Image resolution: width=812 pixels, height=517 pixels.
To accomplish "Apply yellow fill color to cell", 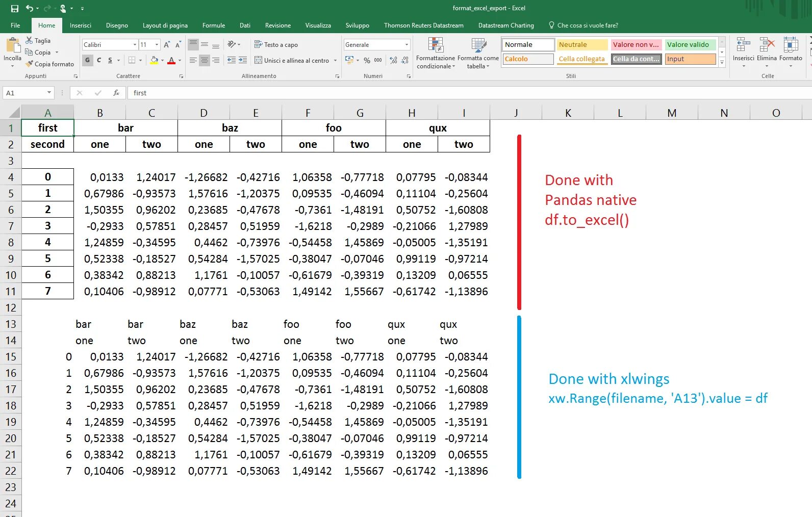I will click(x=154, y=60).
